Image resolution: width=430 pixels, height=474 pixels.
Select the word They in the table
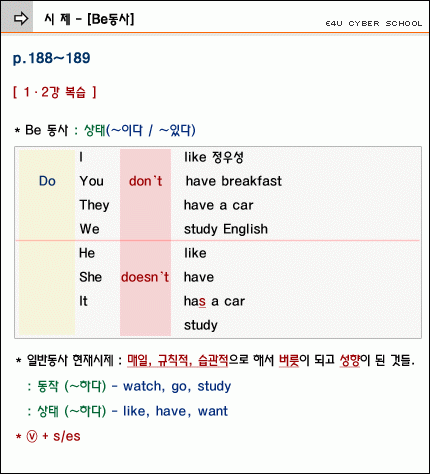94,205
